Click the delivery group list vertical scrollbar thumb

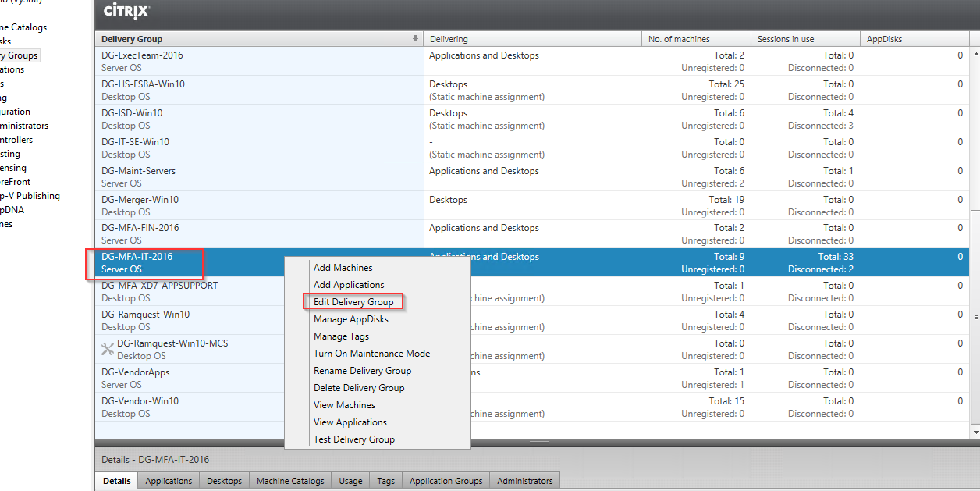point(975,317)
